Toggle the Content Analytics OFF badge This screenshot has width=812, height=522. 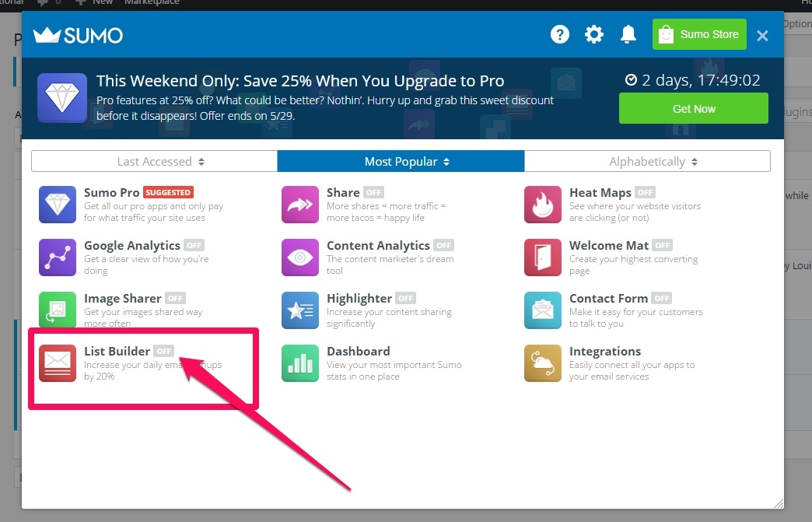pyautogui.click(x=444, y=246)
